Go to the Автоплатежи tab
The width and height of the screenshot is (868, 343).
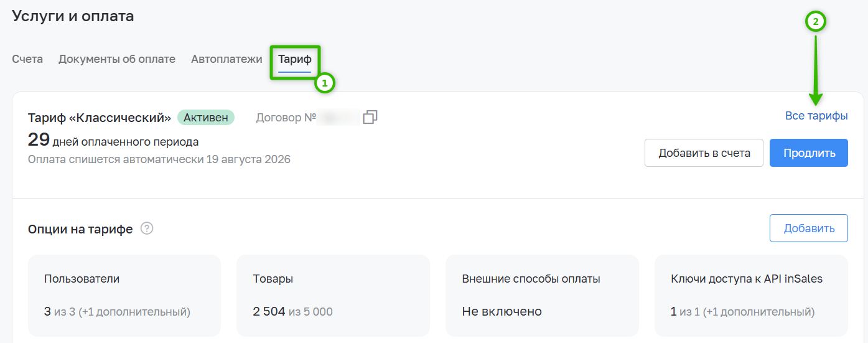click(226, 59)
